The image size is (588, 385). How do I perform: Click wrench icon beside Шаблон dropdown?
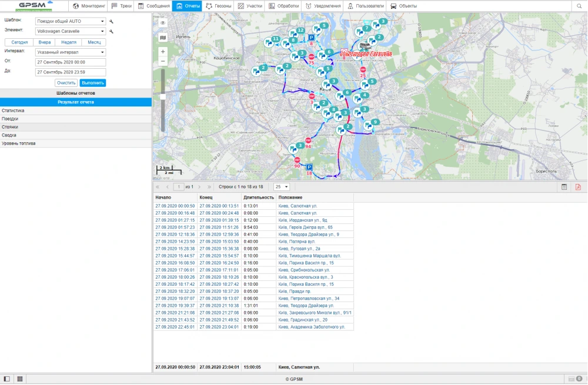(111, 21)
